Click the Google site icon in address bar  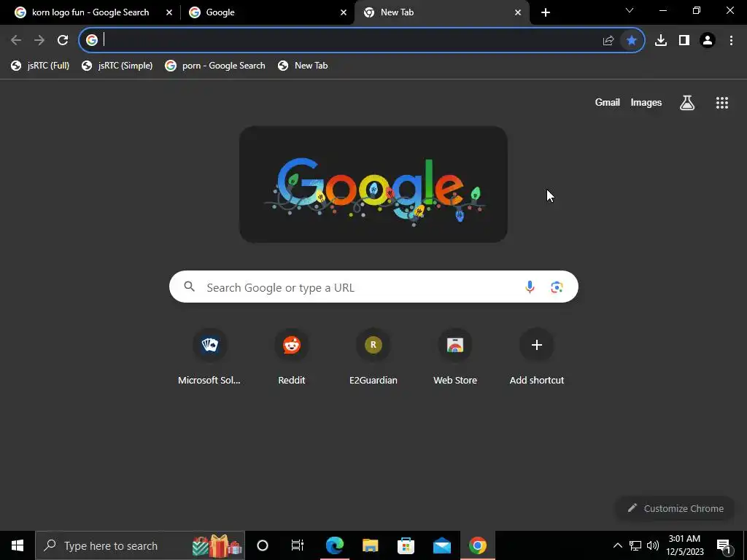pyautogui.click(x=92, y=41)
